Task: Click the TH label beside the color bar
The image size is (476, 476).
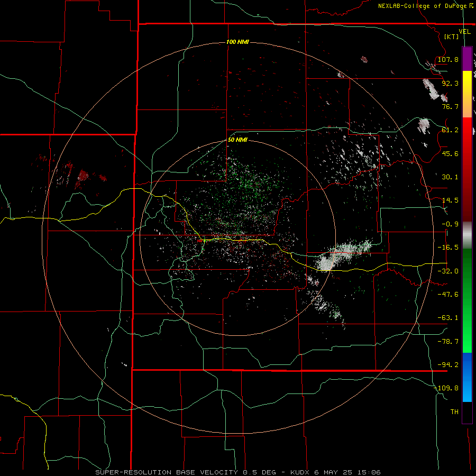Action: coord(454,412)
